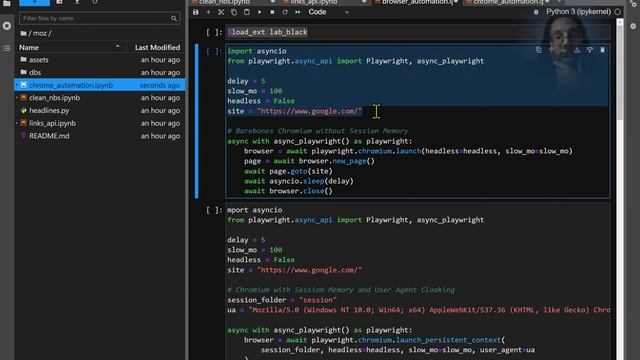
Task: Restart kernel and run all cells icon
Action: (x=298, y=12)
